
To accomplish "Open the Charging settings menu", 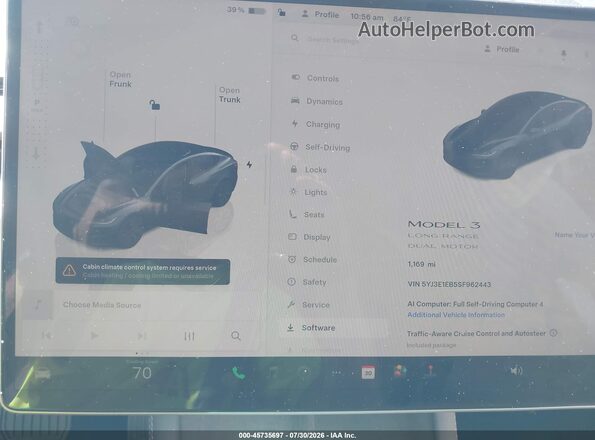I will 315,124.
